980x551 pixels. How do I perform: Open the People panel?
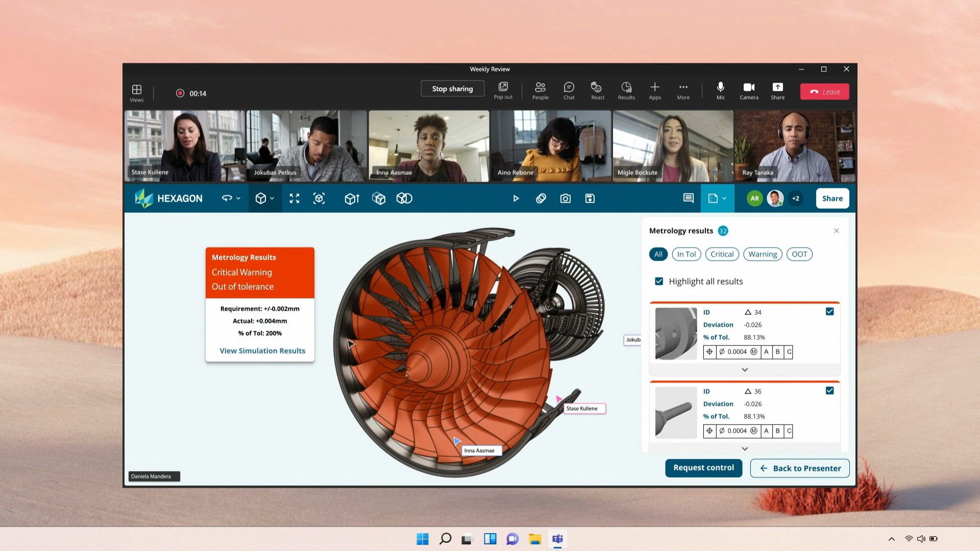tap(540, 91)
